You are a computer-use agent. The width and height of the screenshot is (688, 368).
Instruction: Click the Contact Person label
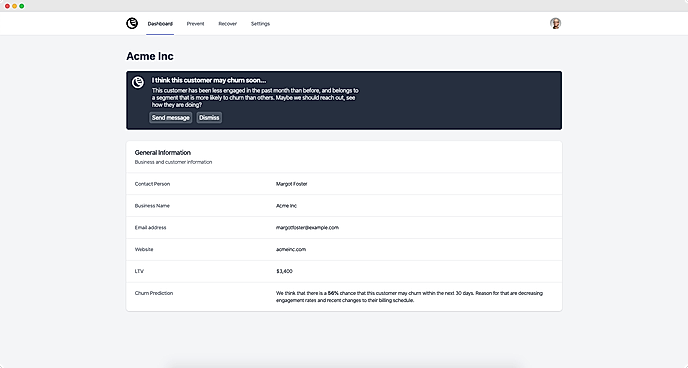[x=152, y=184]
